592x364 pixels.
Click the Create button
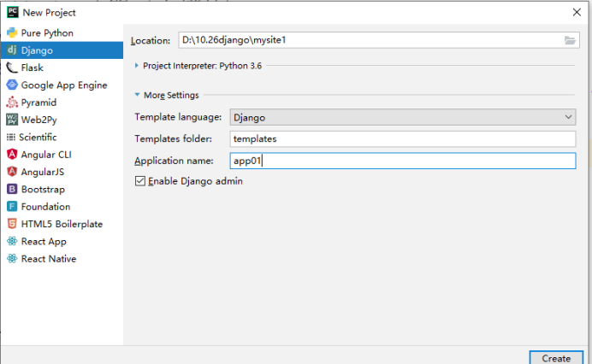pos(556,358)
